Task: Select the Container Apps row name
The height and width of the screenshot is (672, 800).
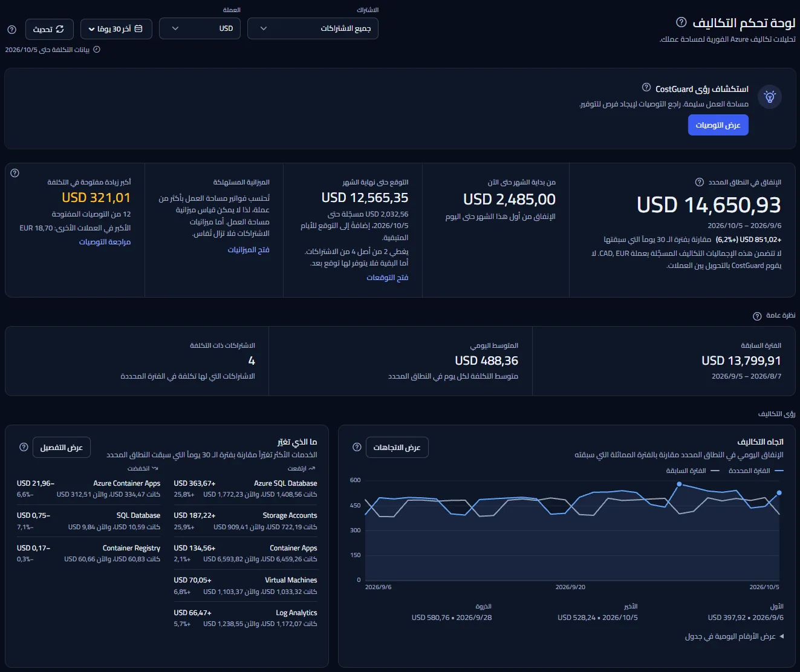Action: click(x=293, y=548)
